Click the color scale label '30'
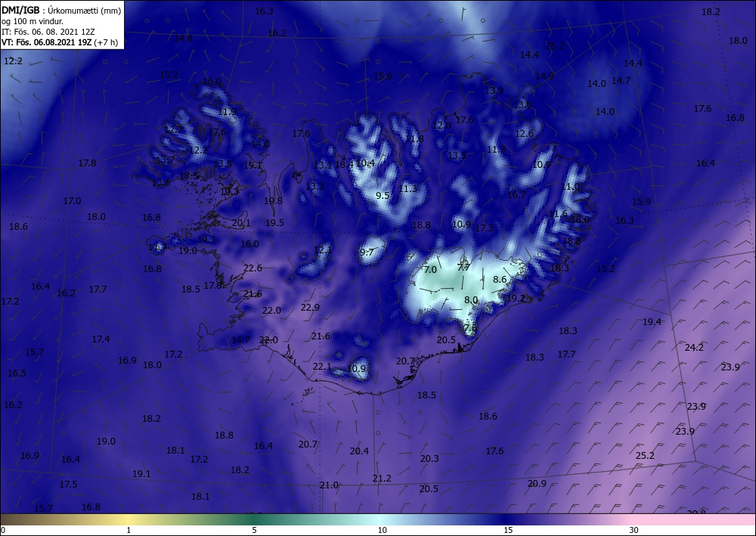This screenshot has width=756, height=536. tap(634, 530)
